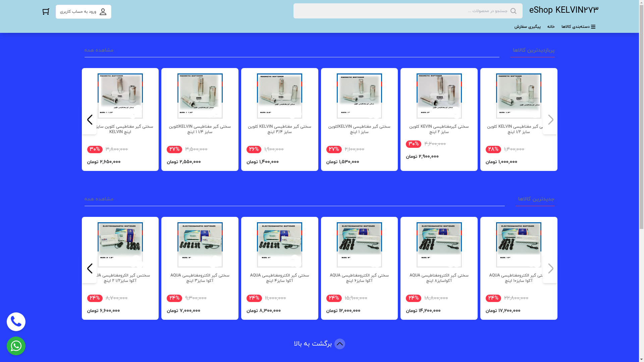Image resolution: width=644 pixels, height=362 pixels.
Task: Click the 12,000,000 تومان price
Action: pos(343,311)
